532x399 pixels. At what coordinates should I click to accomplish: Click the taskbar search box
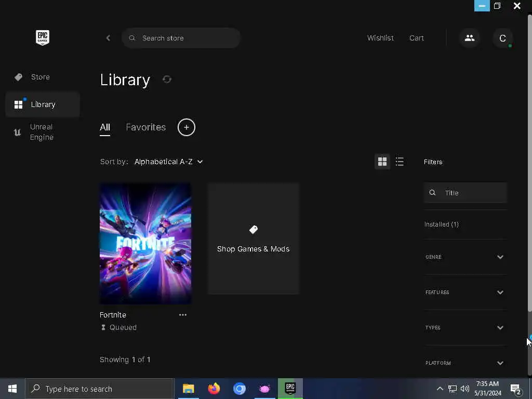(x=100, y=389)
